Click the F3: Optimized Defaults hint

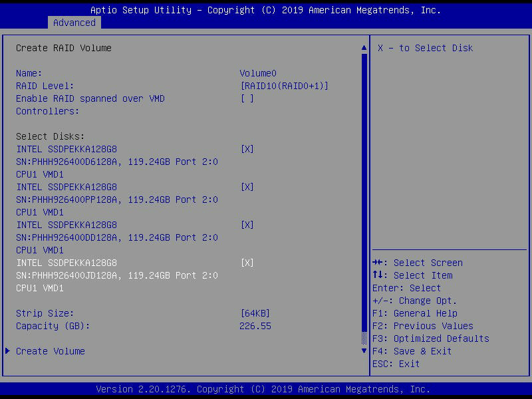pyautogui.click(x=430, y=338)
